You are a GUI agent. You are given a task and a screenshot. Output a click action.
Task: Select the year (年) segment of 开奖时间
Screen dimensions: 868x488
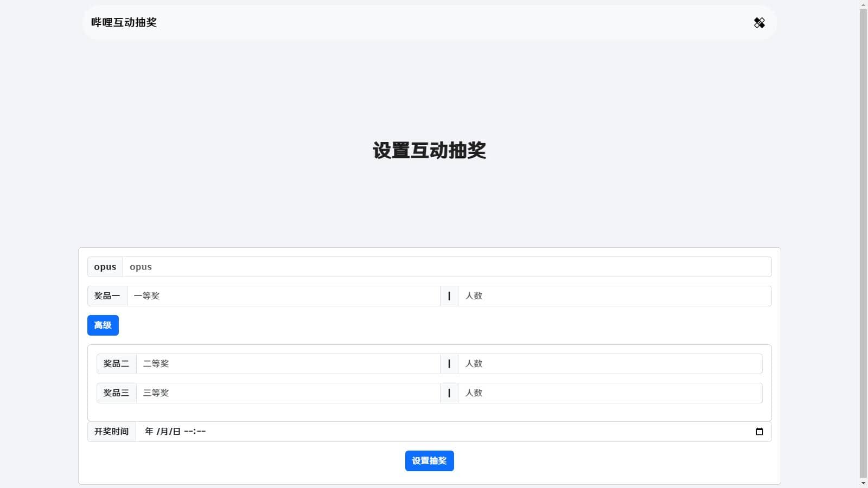coord(149,432)
